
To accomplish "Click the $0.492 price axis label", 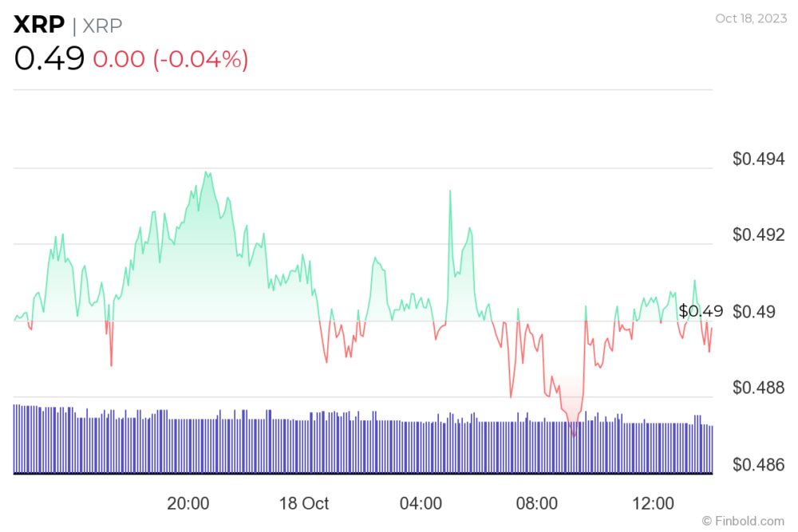I will point(758,235).
